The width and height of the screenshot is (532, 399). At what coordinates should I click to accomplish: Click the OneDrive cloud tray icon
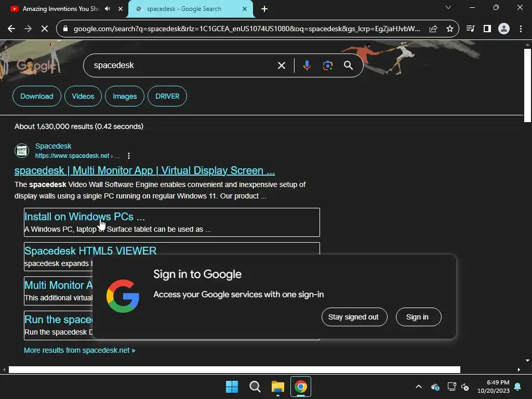tap(435, 387)
